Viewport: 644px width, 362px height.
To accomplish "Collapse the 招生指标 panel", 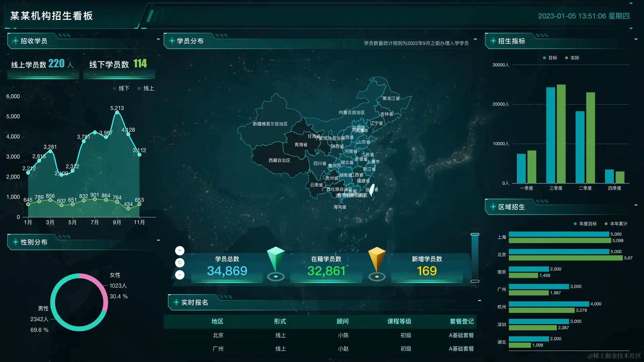I will 636,39.
